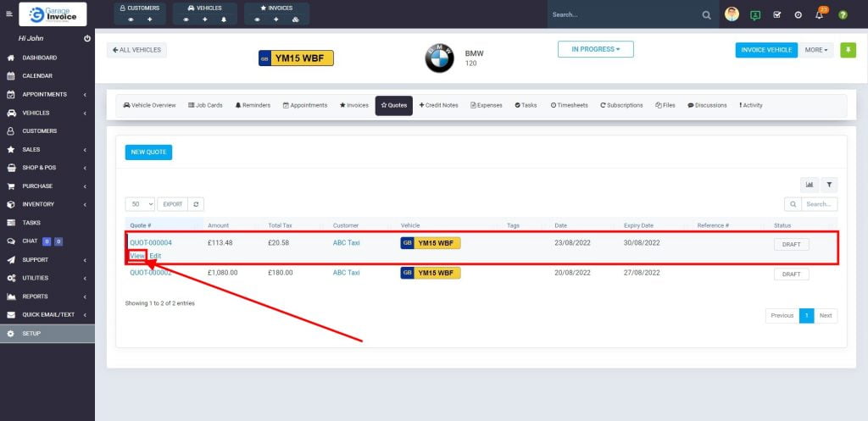The height and width of the screenshot is (421, 868).
Task: Click the filter funnel icon
Action: (x=829, y=184)
